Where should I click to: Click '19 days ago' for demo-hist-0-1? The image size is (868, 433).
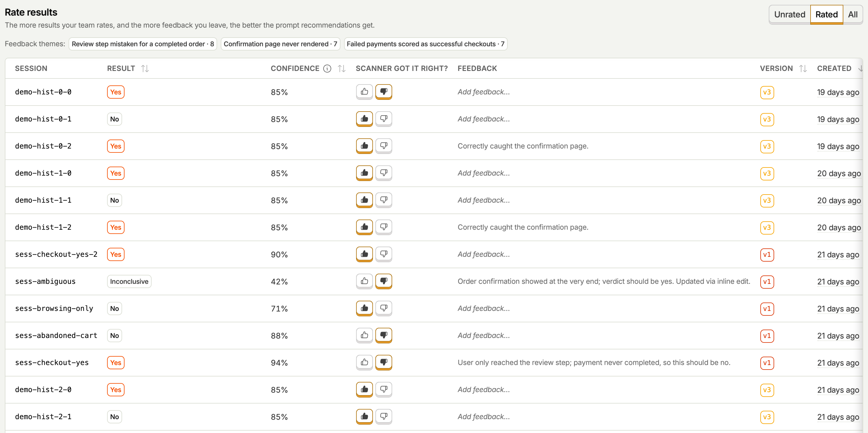[x=838, y=119]
